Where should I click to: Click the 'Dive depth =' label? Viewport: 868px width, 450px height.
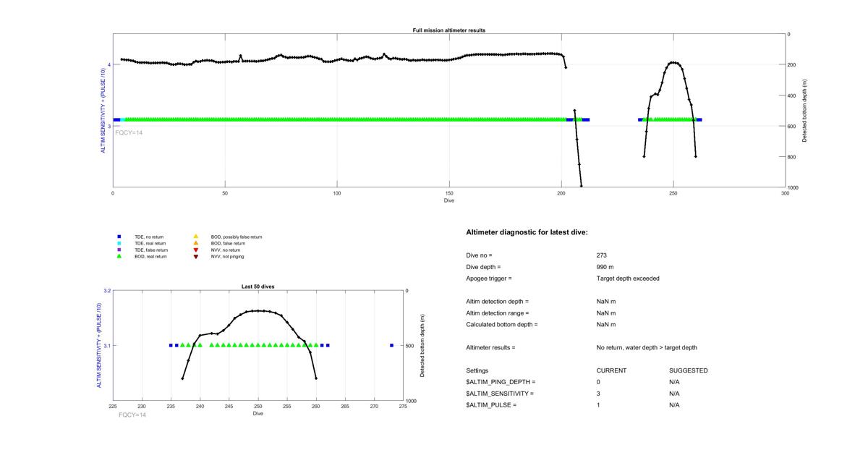[484, 267]
